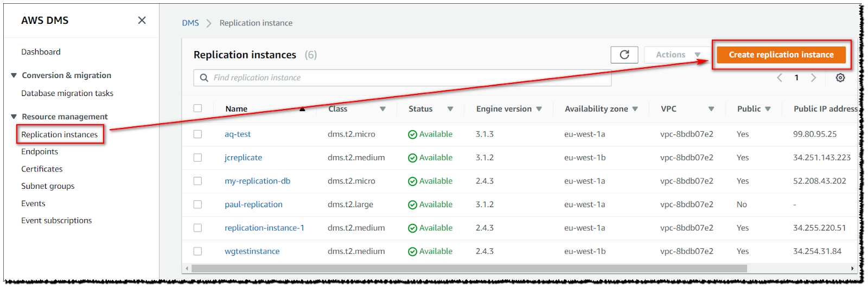
Task: Open Database migration tasks
Action: point(67,93)
